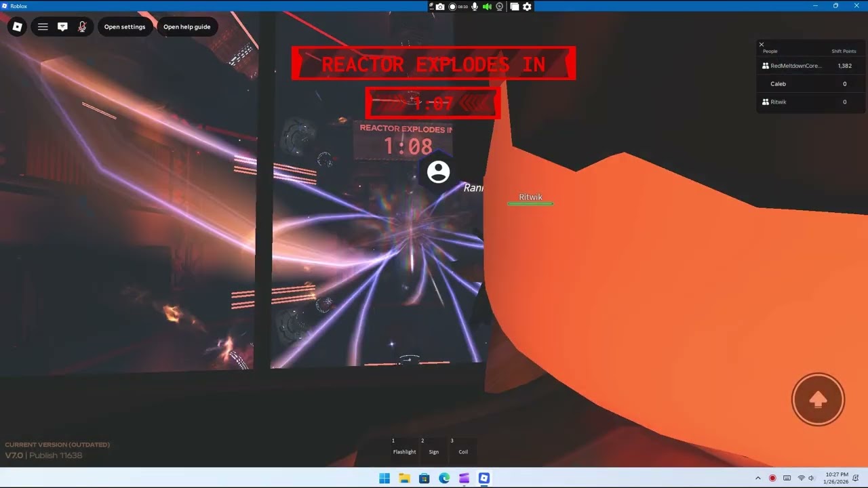
Task: Click the Ritwik player name tag
Action: 530,197
